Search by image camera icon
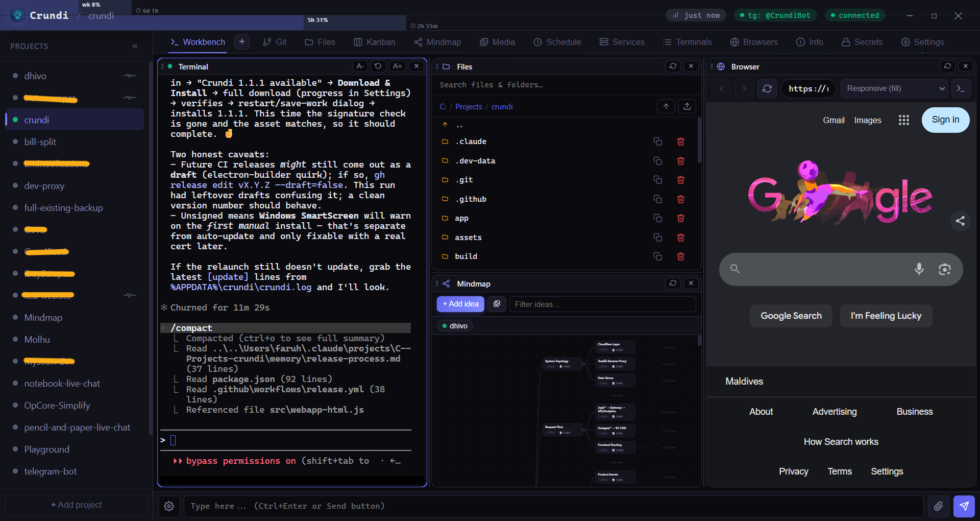The height and width of the screenshot is (521, 980). tap(945, 269)
